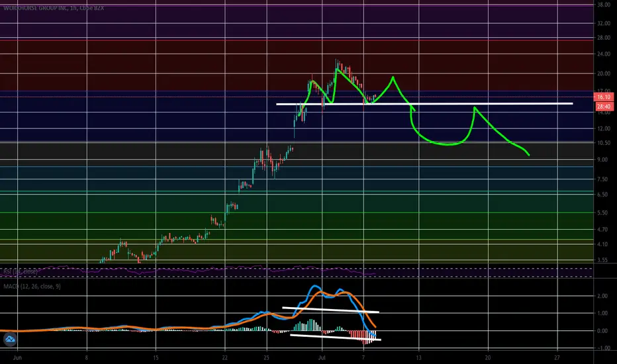Open the RSI (14, close) indicator label
Viewport: 617px width, 364px height.
21,271
